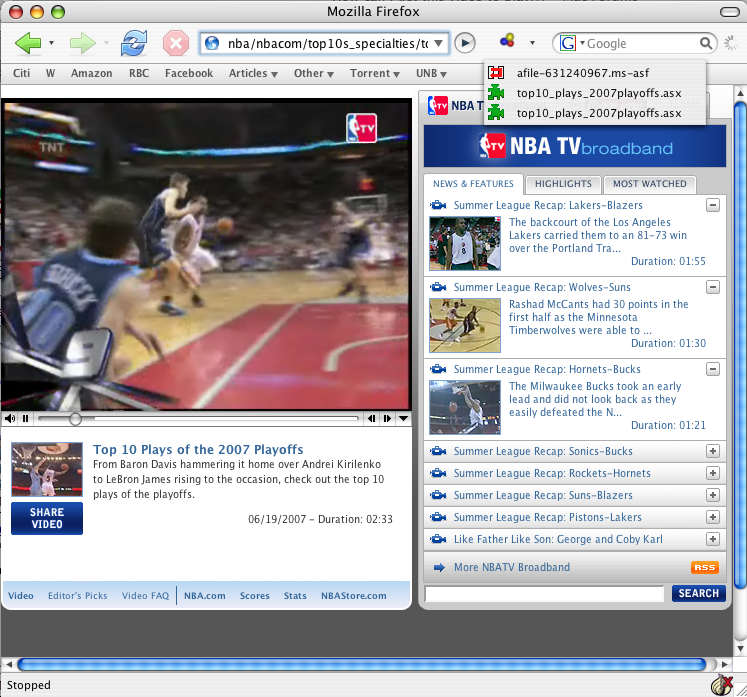Expand the Sonics-Bucks recap entry
The height and width of the screenshot is (697, 747).
coord(713,451)
